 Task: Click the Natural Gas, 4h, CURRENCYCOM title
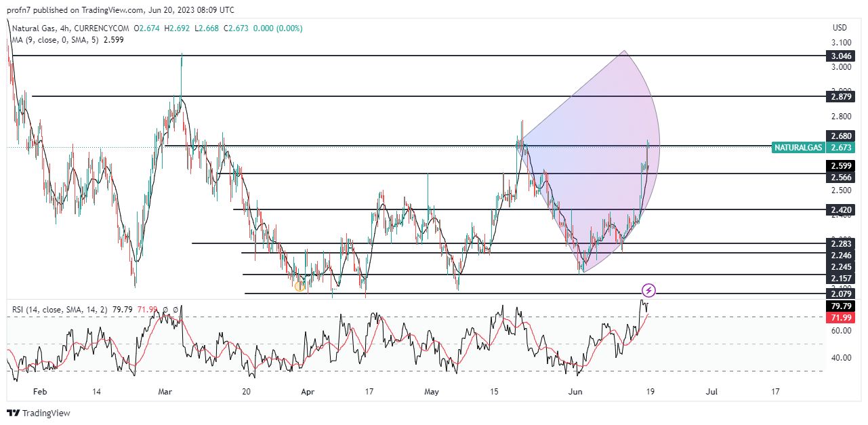pyautogui.click(x=70, y=28)
